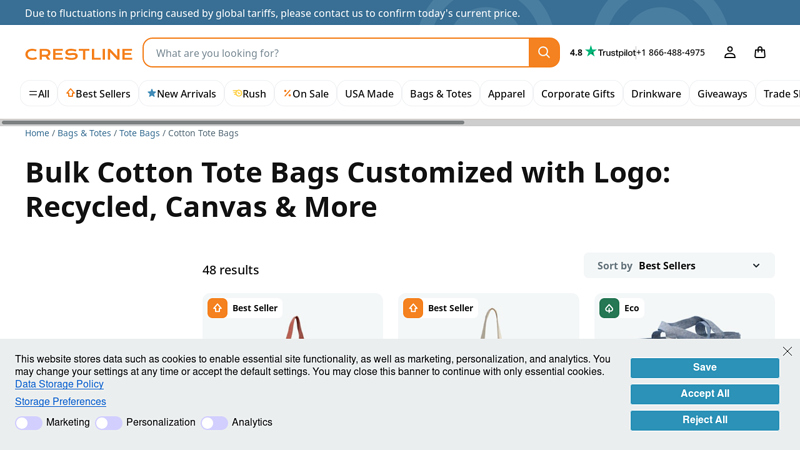
Task: Select the USA Made nav item
Action: click(x=369, y=94)
